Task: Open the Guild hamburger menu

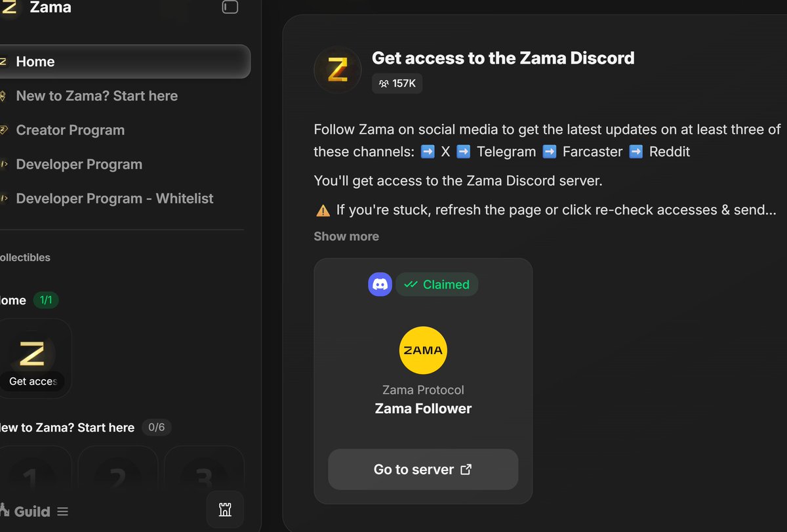Action: click(62, 512)
